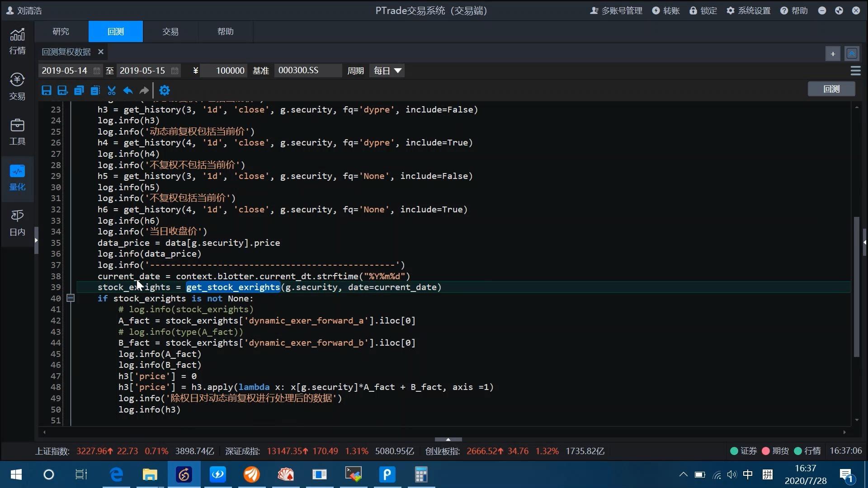Undo the last edit
Viewport: 868px width, 488px height.
[x=128, y=90]
